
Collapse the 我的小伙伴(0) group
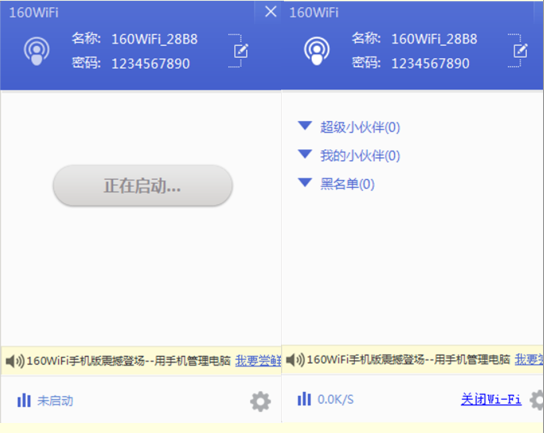click(305, 154)
